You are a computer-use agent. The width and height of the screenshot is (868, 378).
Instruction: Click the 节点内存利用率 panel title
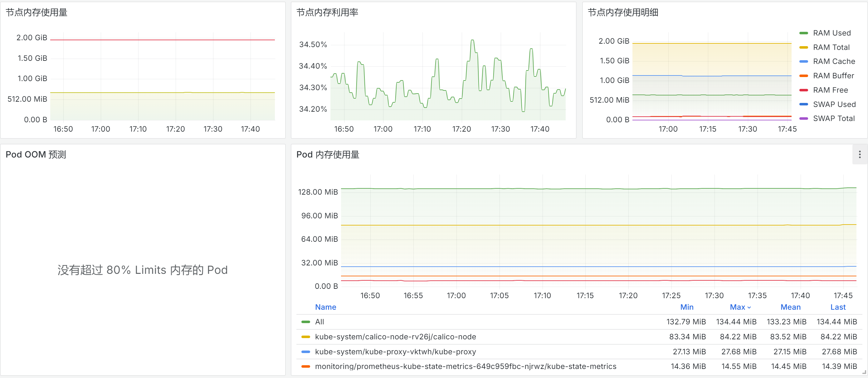click(327, 12)
